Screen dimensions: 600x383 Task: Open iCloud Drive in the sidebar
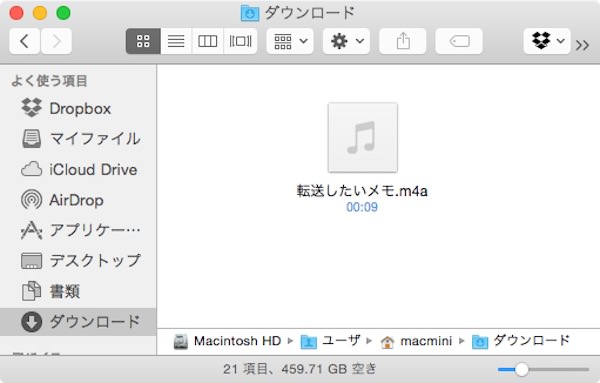(x=78, y=169)
